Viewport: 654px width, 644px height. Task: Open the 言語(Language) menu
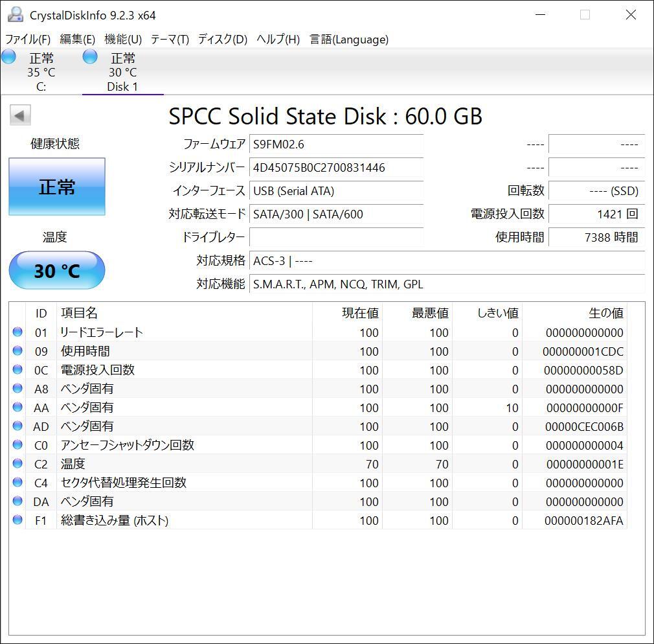coord(348,40)
